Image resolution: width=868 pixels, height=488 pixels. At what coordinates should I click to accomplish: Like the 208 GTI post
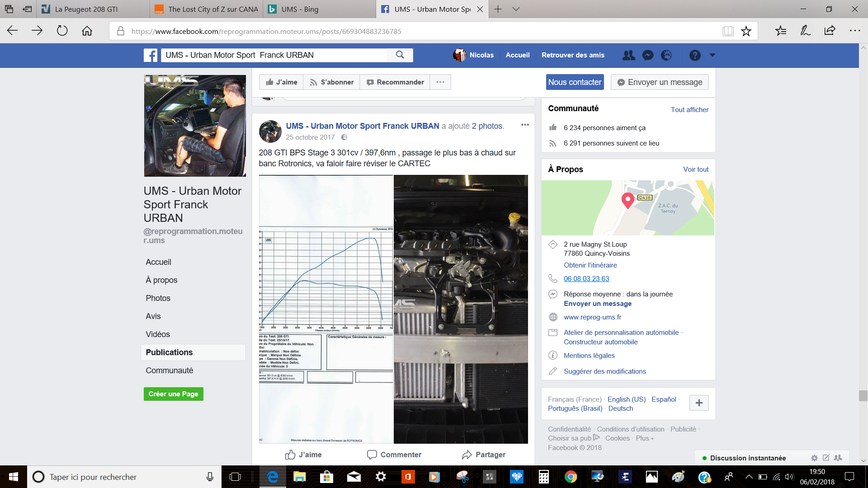pos(303,455)
